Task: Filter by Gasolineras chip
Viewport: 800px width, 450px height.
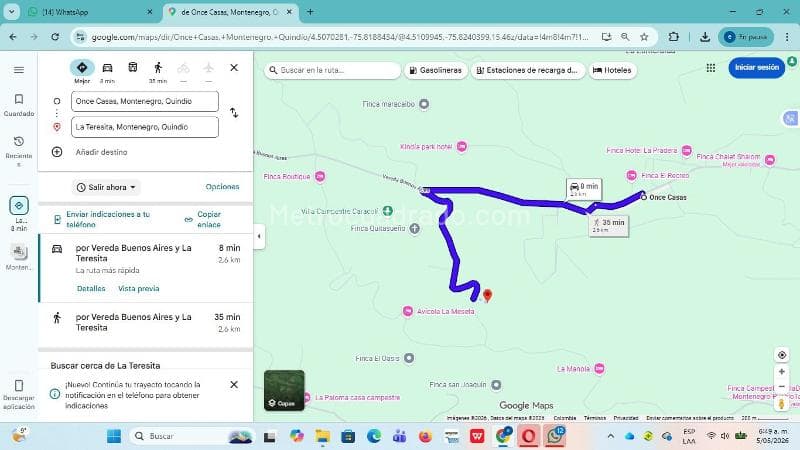Action: click(x=436, y=70)
